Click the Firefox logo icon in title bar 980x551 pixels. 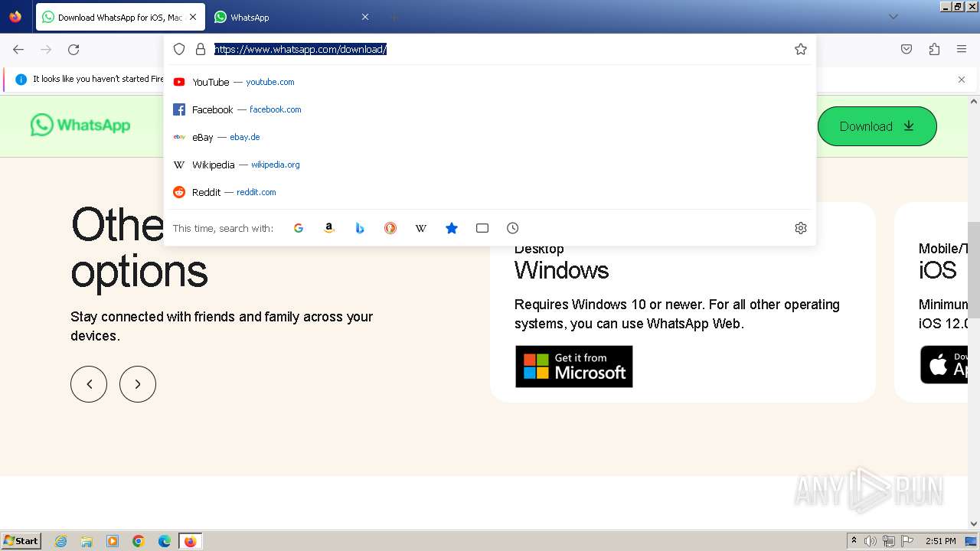(15, 16)
